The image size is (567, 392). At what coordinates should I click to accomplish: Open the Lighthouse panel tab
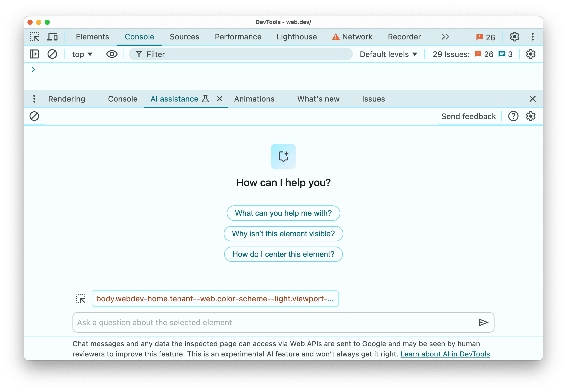point(297,37)
